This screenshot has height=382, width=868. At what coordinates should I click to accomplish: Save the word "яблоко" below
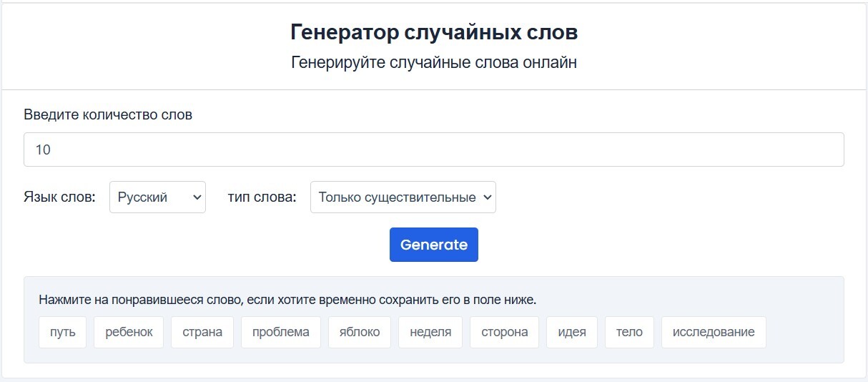tap(360, 332)
